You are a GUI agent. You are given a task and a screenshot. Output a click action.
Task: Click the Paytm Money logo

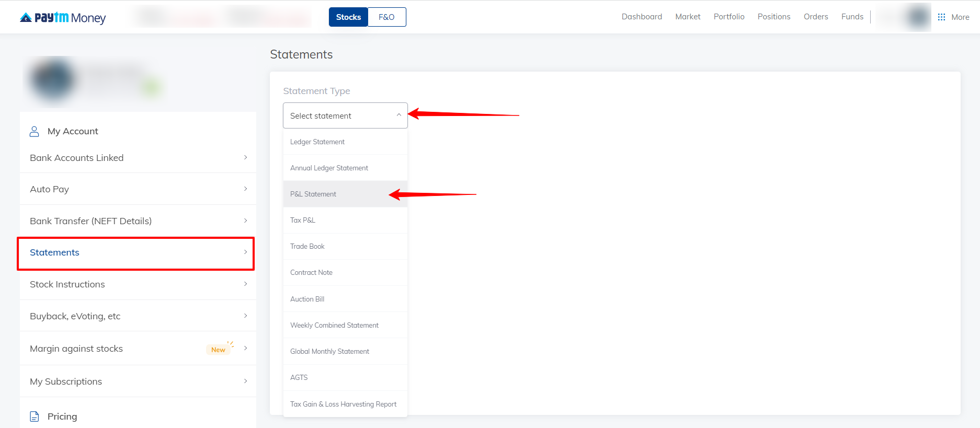[x=63, y=17]
